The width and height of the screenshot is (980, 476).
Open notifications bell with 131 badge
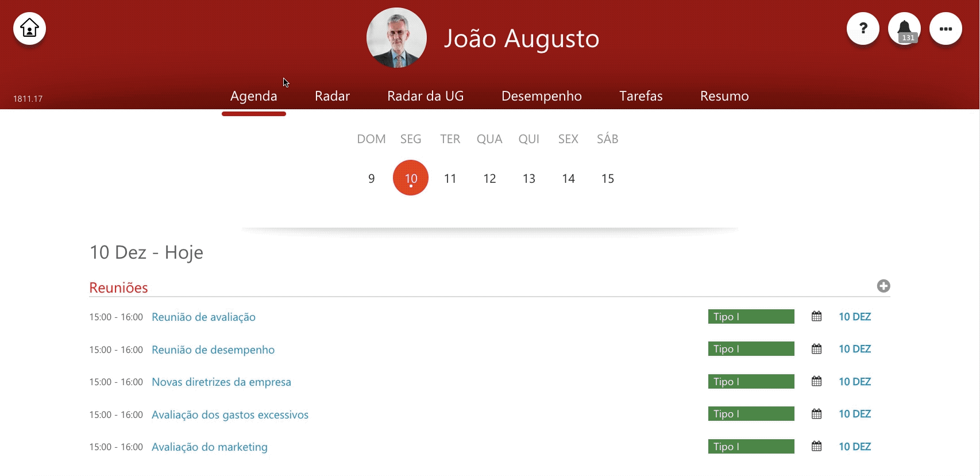pos(905,28)
